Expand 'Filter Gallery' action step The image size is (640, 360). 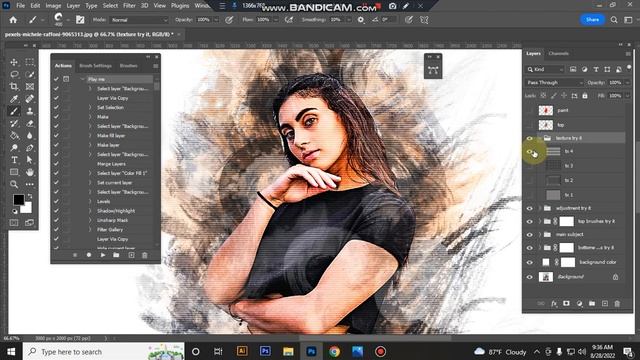coord(90,230)
